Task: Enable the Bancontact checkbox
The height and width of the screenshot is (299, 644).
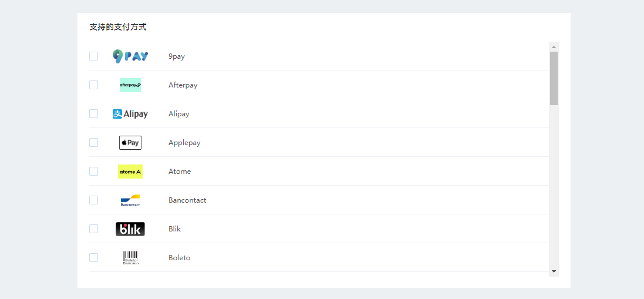Action: pos(94,200)
